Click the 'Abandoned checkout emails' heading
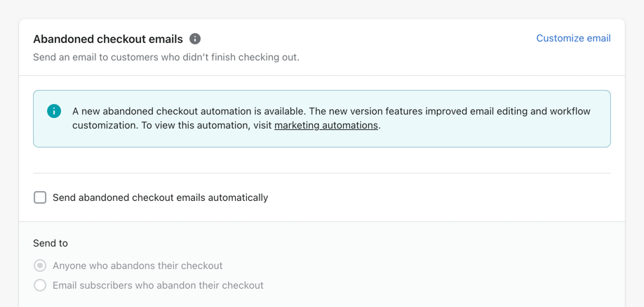The width and height of the screenshot is (644, 307). (107, 39)
